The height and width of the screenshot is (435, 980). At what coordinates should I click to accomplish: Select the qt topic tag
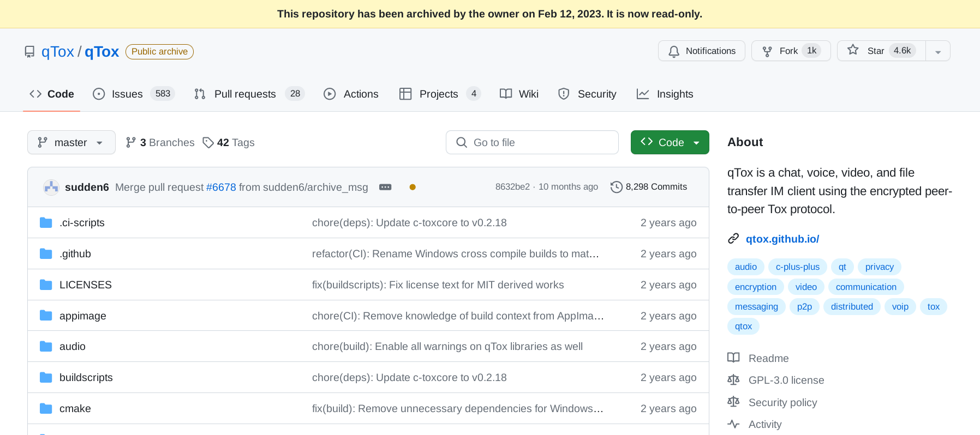pyautogui.click(x=842, y=267)
